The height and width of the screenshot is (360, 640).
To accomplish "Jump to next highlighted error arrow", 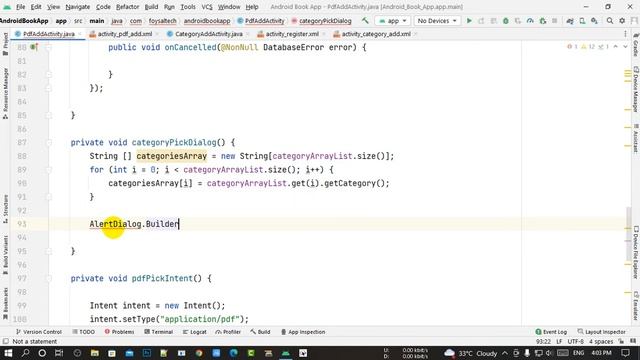I will click(625, 47).
